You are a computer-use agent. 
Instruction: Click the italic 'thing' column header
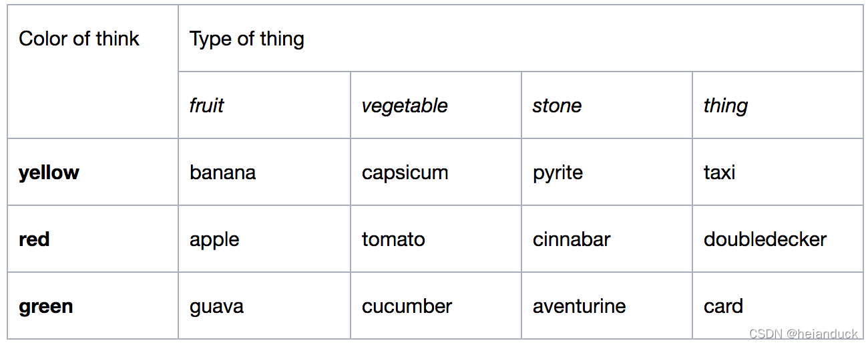778,105
